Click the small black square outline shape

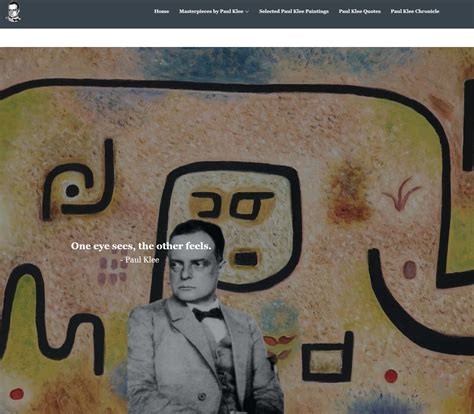click(327, 357)
